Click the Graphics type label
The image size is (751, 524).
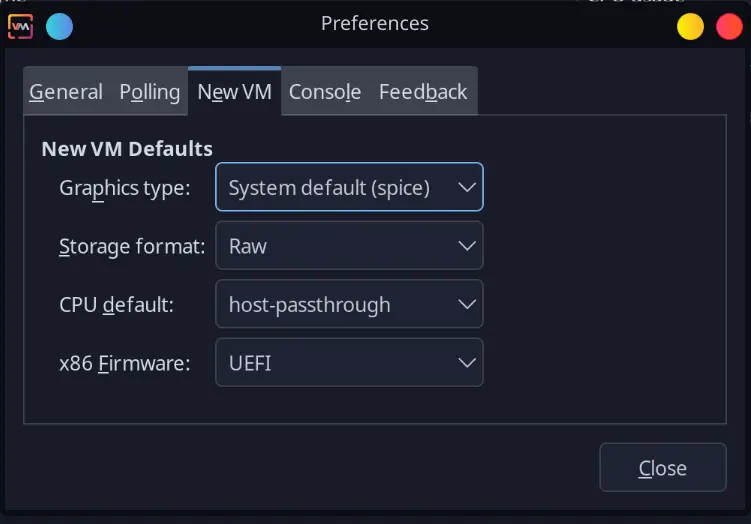[125, 187]
